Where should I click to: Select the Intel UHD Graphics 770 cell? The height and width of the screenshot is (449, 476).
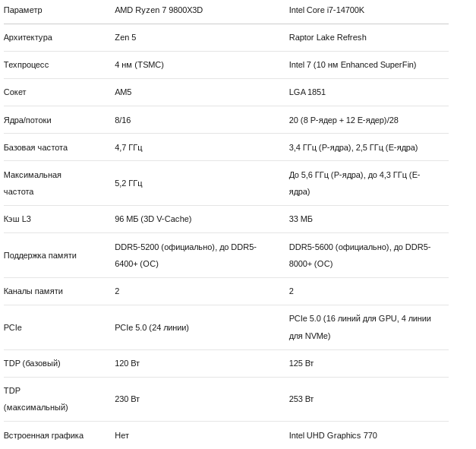point(333,435)
